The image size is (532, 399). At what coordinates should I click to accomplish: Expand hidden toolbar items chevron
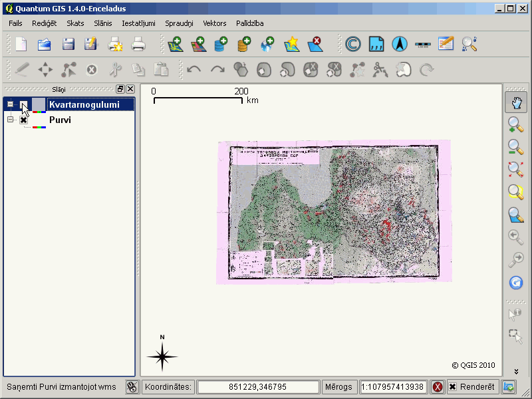(x=516, y=371)
